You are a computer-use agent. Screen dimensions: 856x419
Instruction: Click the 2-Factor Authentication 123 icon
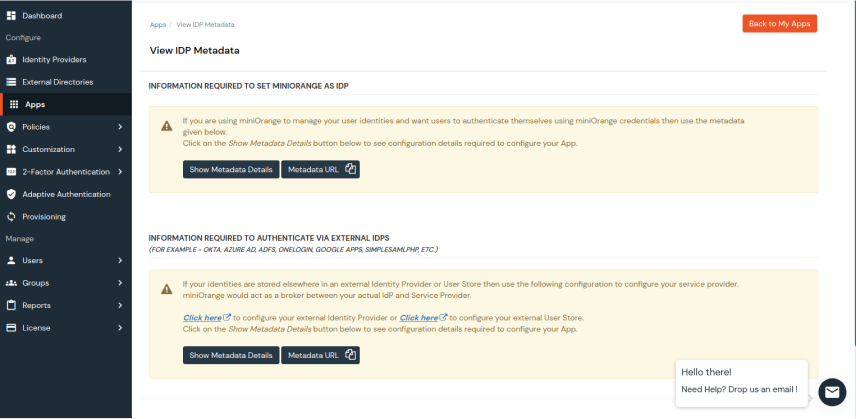tap(11, 171)
